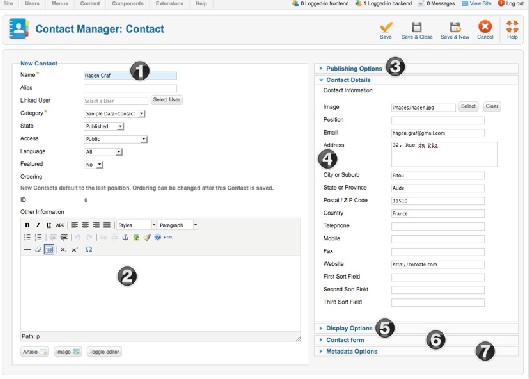Viewport: 529px width, 379px height.
Task: Align text left in the editor
Action: (75, 225)
